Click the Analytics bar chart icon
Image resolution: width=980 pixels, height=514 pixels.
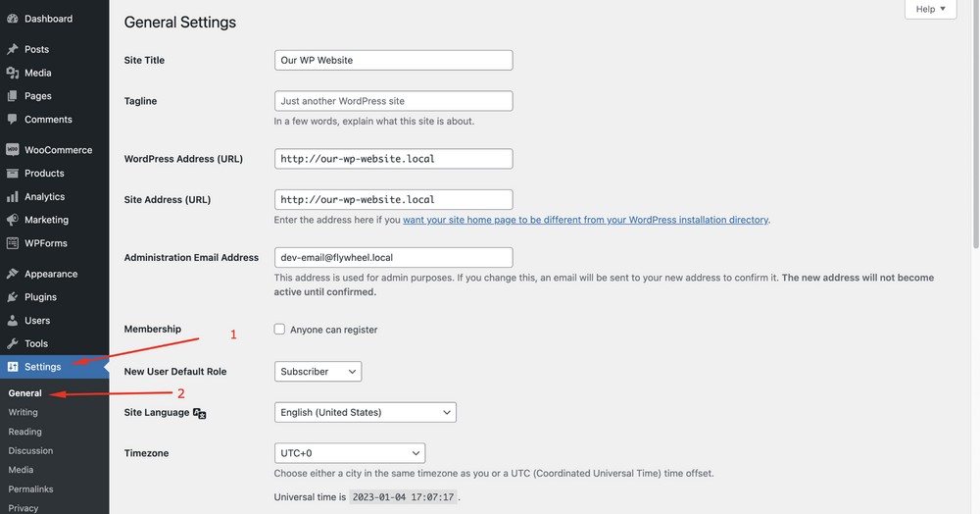coord(12,196)
